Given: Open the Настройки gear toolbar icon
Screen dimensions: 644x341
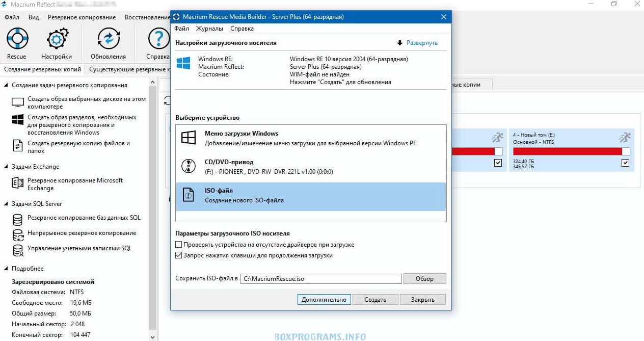Looking at the screenshot, I should pyautogui.click(x=57, y=38).
